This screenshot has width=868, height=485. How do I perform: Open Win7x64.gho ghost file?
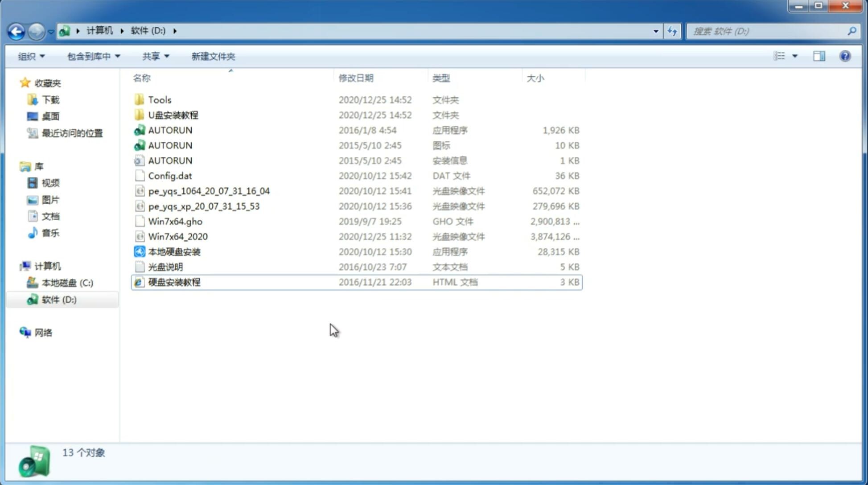pyautogui.click(x=175, y=221)
